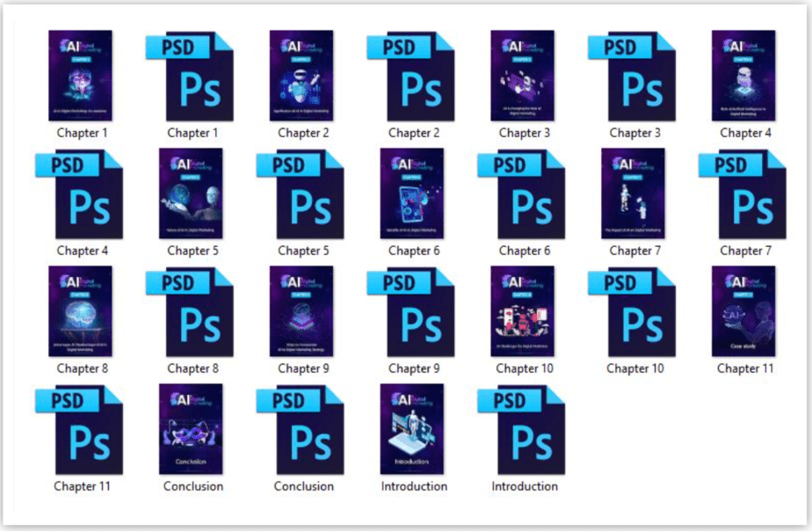Click the "Chapter 6" name under the cover thumbnail
This screenshot has height=531, width=812.
[x=414, y=251]
